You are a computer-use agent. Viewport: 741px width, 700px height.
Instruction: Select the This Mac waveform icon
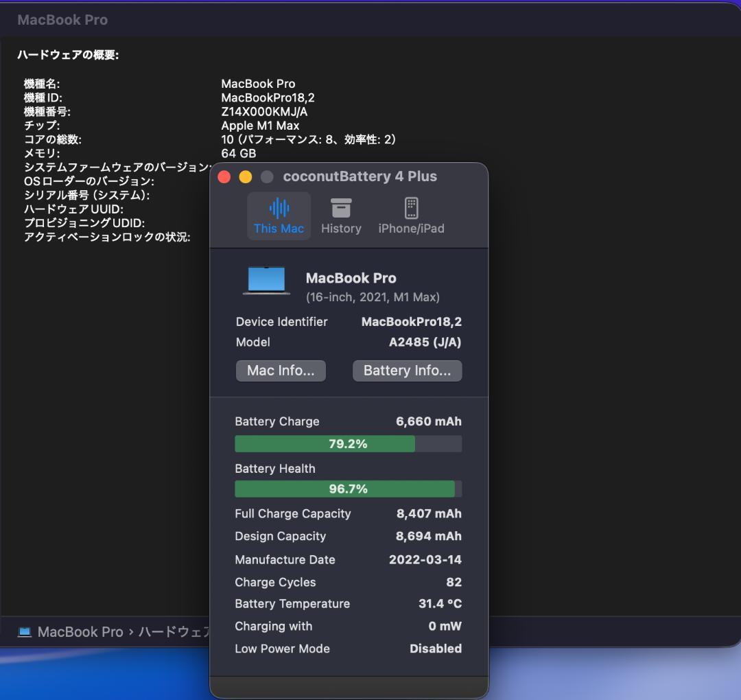tap(279, 208)
